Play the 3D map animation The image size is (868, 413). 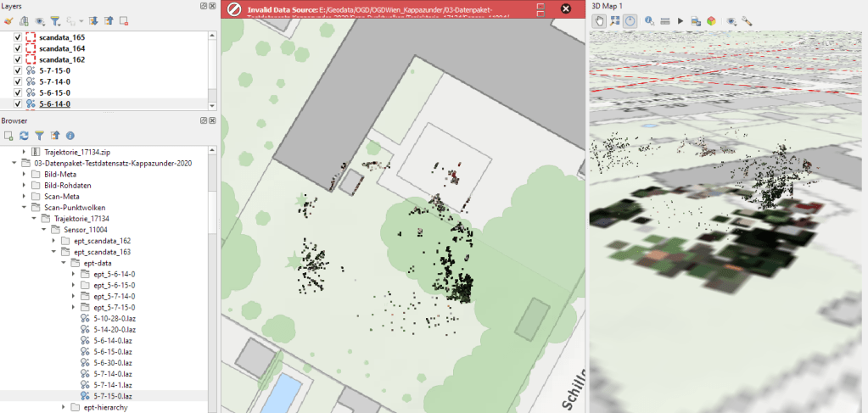click(x=680, y=20)
